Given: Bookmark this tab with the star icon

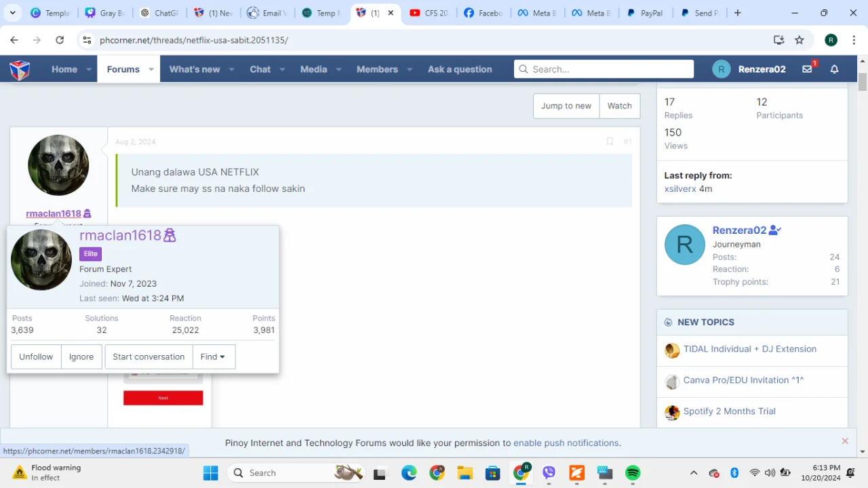Looking at the screenshot, I should pos(800,40).
